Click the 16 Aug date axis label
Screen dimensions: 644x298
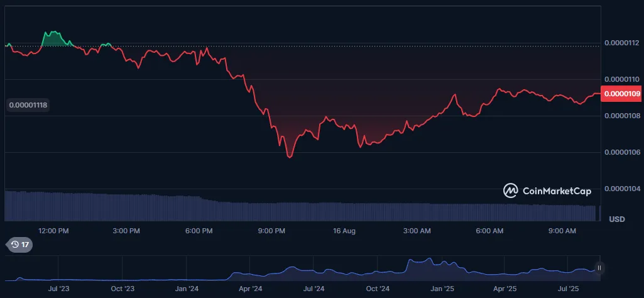pos(344,231)
